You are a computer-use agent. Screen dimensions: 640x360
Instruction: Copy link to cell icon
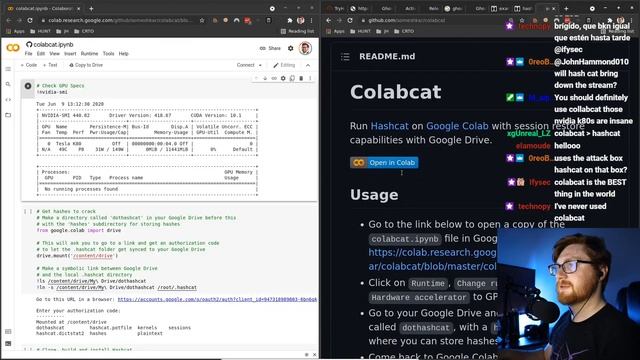[274, 78]
